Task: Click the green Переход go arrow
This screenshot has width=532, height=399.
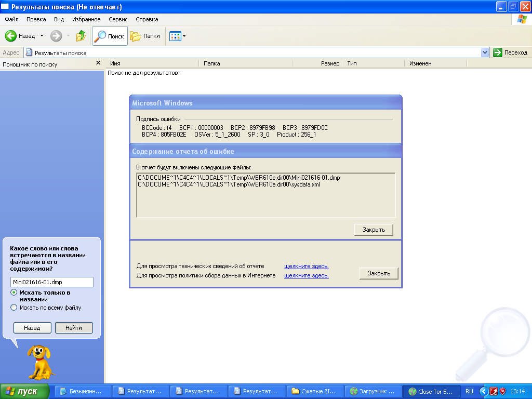Action: 498,52
